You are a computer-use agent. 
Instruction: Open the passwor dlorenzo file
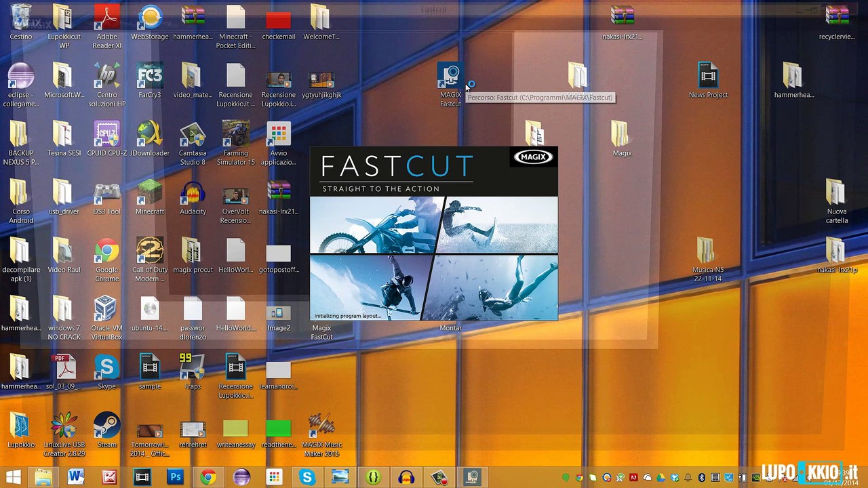(x=193, y=317)
